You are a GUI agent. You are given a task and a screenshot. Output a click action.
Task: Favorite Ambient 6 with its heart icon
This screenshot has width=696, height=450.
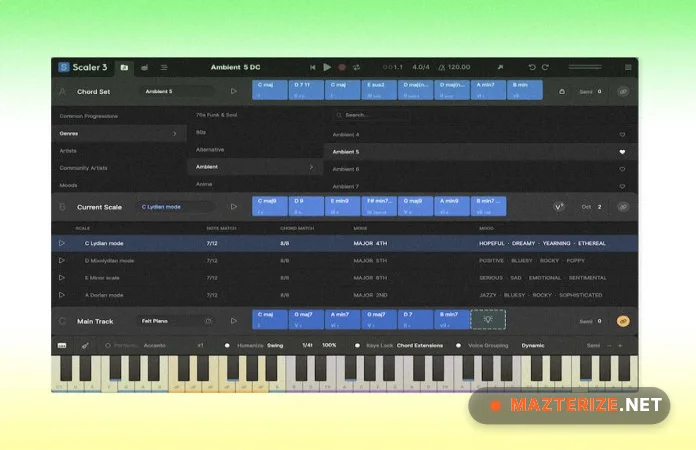[x=622, y=169]
